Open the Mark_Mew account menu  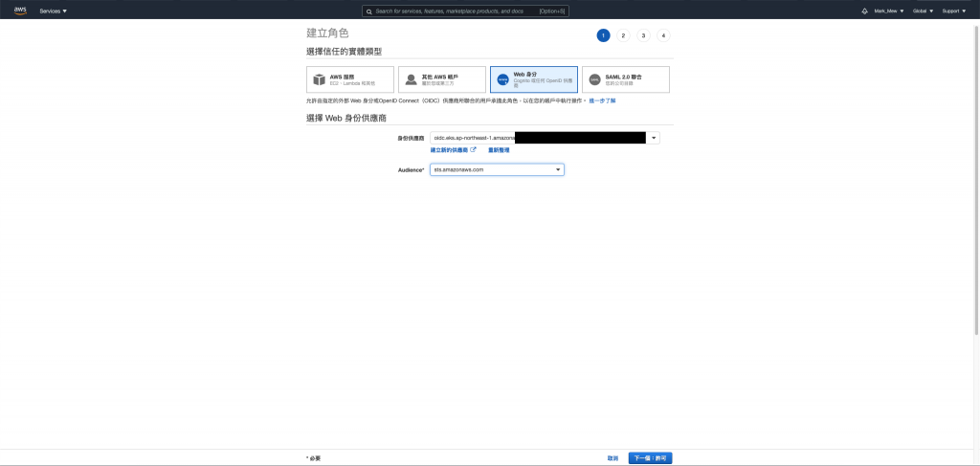(889, 11)
